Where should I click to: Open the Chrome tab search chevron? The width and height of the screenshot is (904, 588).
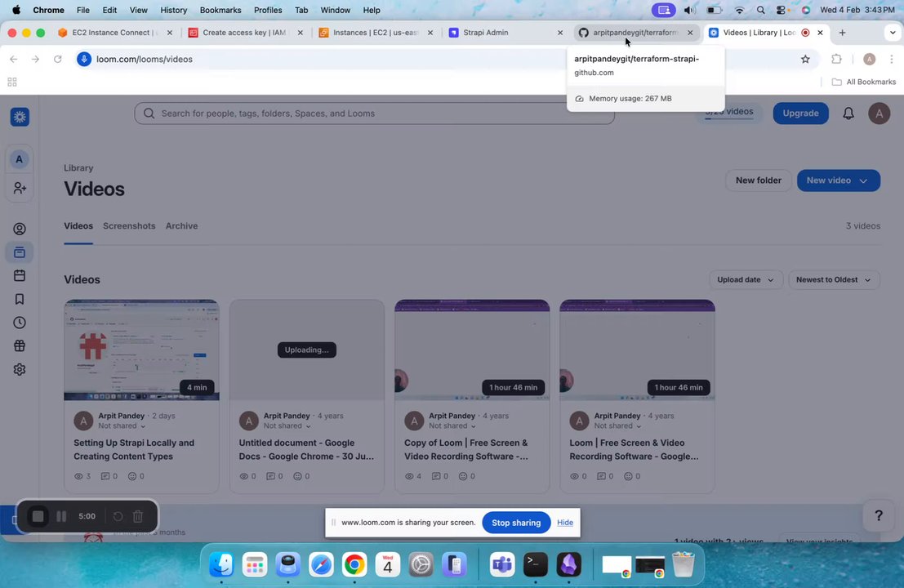click(893, 33)
